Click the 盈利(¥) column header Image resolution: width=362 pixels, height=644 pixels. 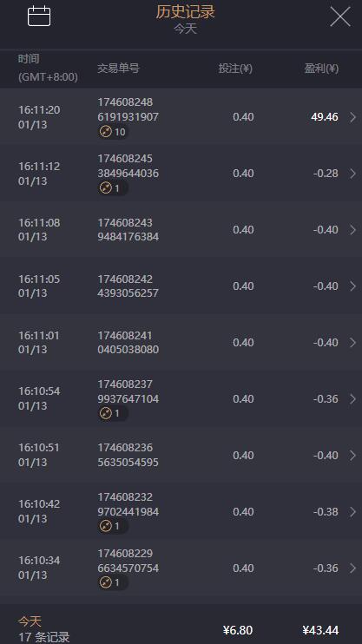321,69
